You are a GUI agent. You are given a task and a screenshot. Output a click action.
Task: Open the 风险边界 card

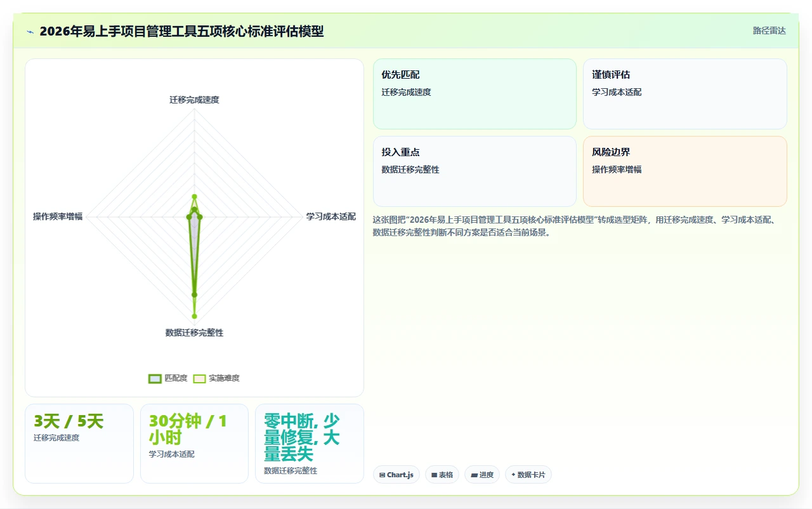click(x=685, y=171)
